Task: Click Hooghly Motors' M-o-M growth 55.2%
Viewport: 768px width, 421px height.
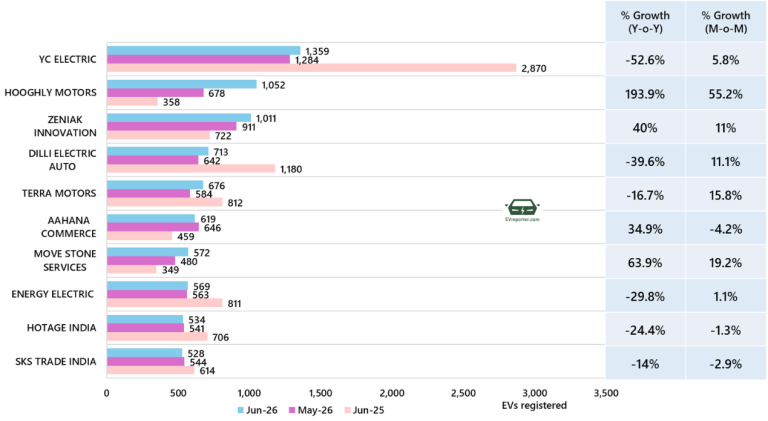Action: pyautogui.click(x=726, y=94)
